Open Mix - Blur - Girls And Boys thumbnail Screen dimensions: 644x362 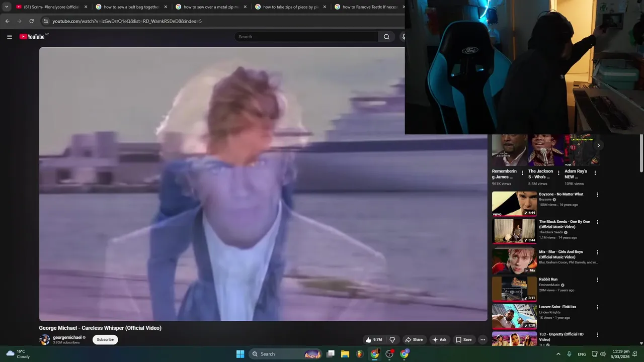tap(514, 261)
